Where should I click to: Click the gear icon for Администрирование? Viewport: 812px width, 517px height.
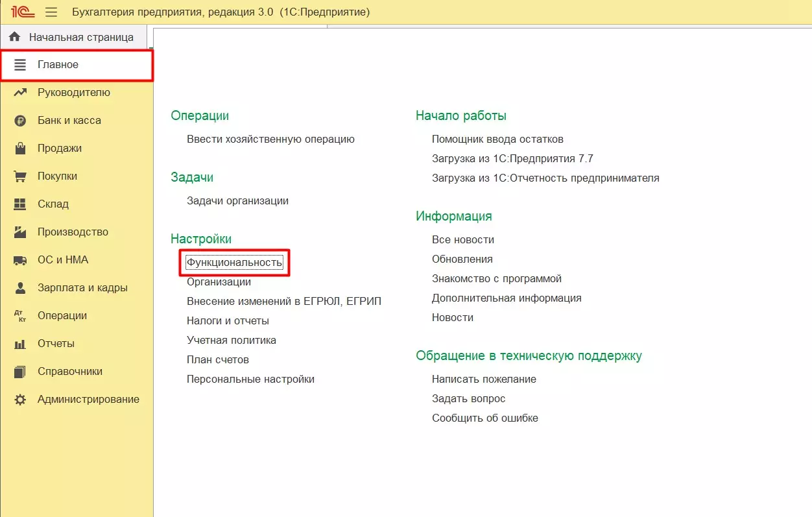point(20,400)
